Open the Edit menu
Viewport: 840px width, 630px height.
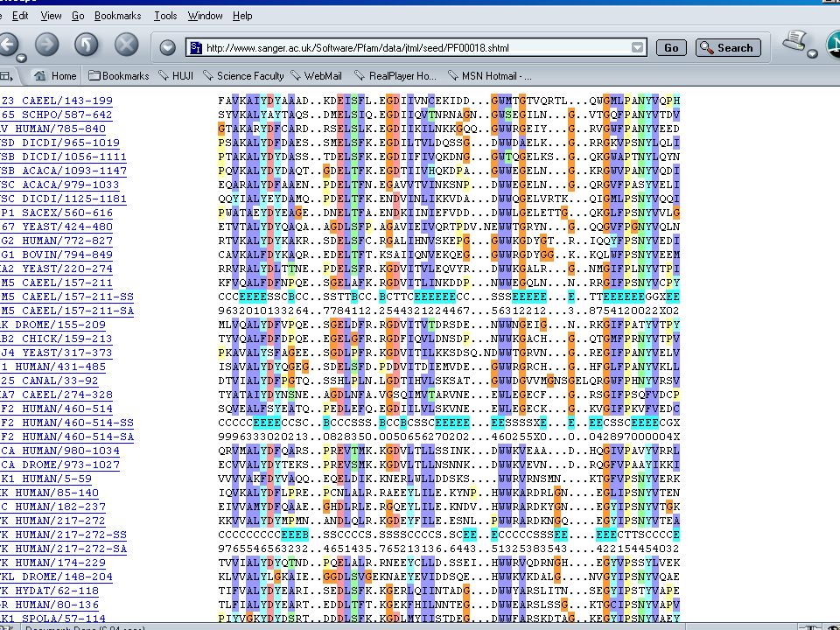(x=20, y=16)
